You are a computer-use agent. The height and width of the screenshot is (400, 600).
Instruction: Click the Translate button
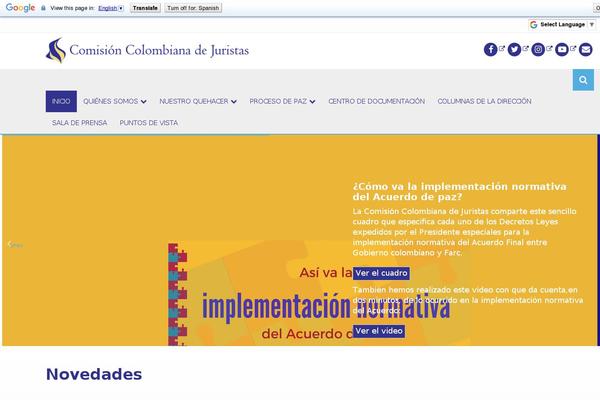(x=145, y=8)
